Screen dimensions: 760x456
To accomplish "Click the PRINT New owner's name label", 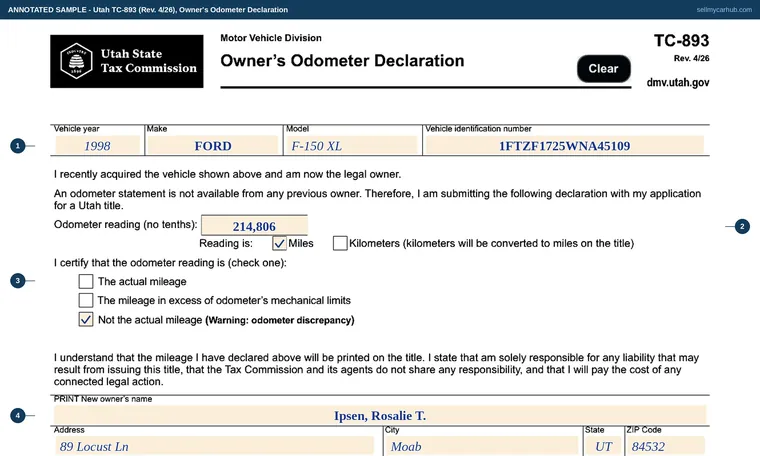I will [103, 399].
